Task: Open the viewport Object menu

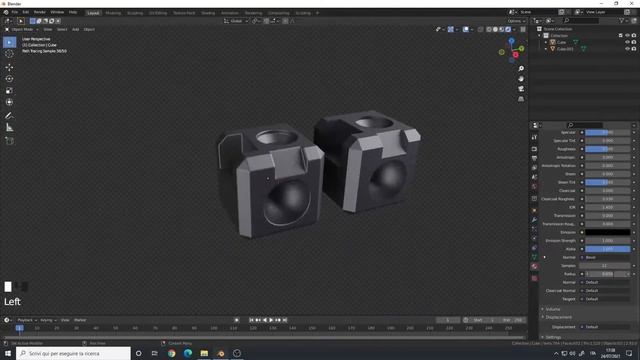Action: point(89,29)
